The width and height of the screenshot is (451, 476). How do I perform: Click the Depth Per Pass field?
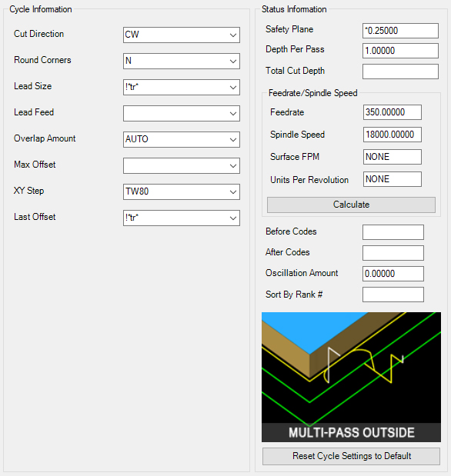point(400,51)
